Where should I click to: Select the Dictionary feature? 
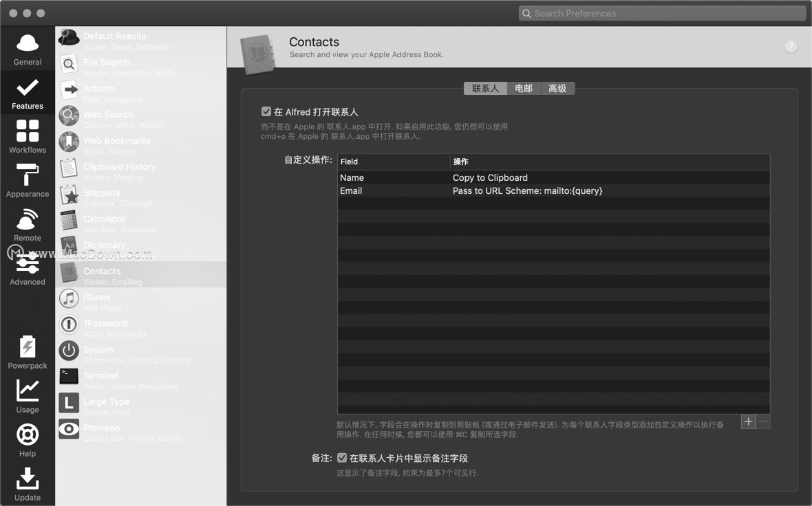coord(141,248)
